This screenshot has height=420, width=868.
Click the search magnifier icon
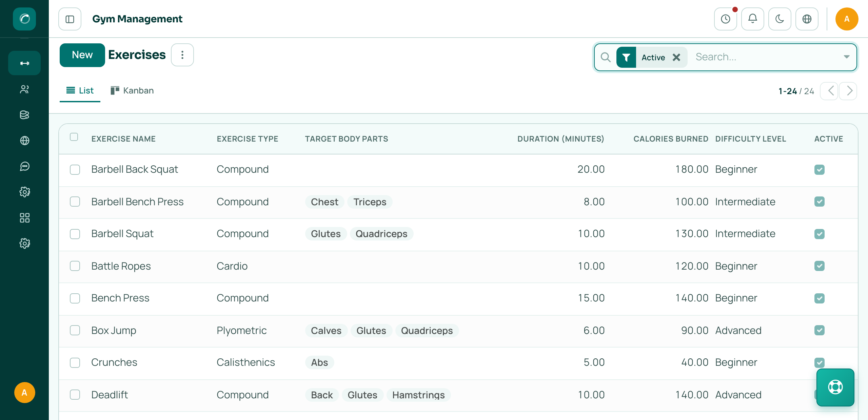coord(606,57)
